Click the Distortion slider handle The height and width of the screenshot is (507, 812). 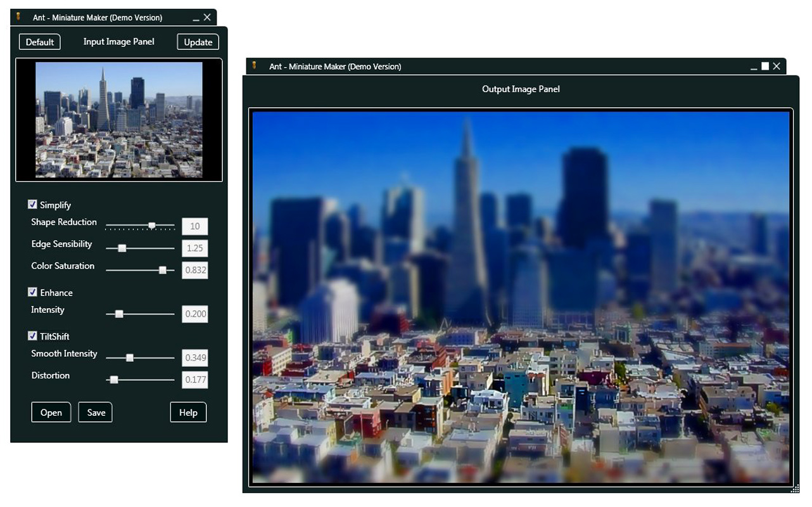[114, 380]
